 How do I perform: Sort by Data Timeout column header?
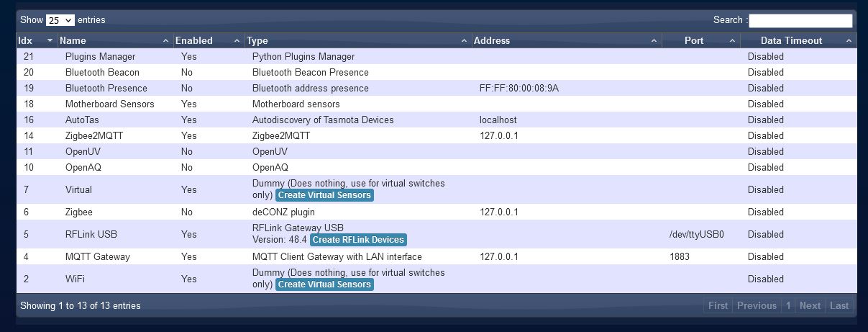[798, 41]
